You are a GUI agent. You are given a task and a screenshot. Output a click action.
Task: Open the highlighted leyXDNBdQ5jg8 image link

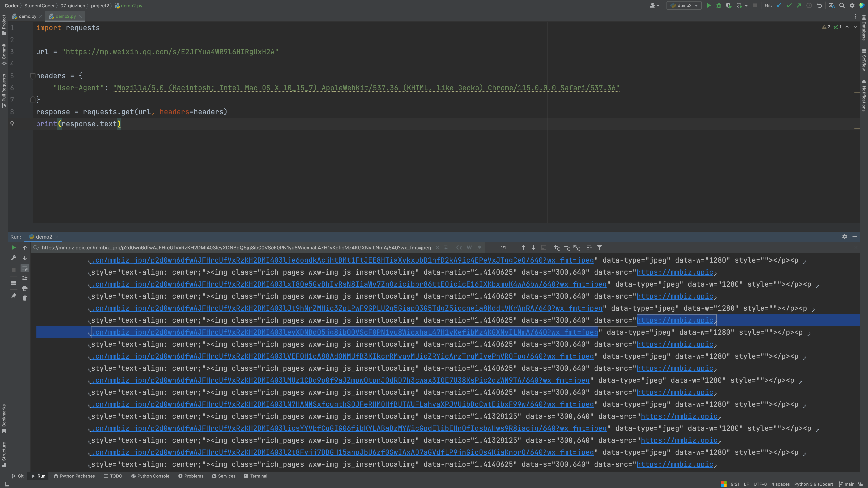(x=344, y=332)
